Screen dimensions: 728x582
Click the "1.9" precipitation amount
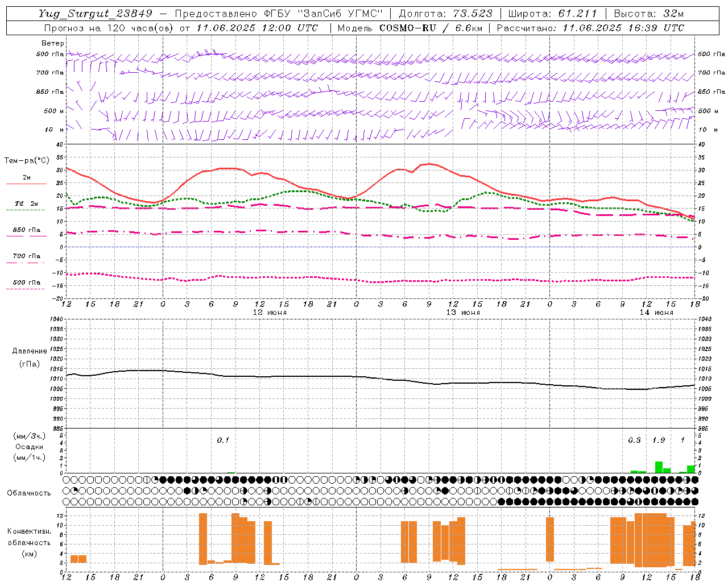pyautogui.click(x=659, y=440)
